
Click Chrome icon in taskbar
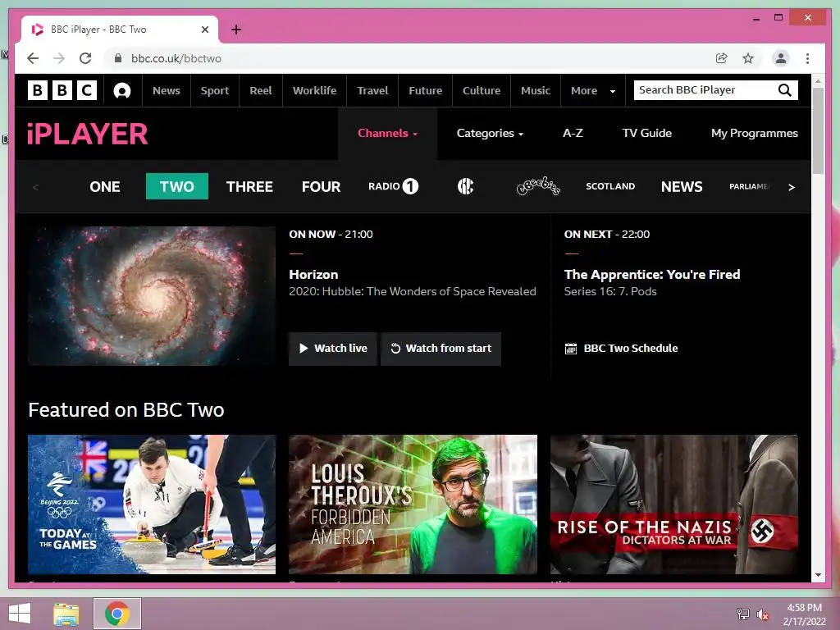[x=117, y=614]
